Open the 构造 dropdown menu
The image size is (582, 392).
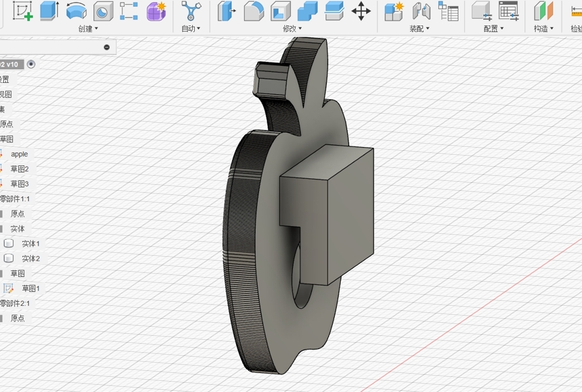(x=543, y=29)
